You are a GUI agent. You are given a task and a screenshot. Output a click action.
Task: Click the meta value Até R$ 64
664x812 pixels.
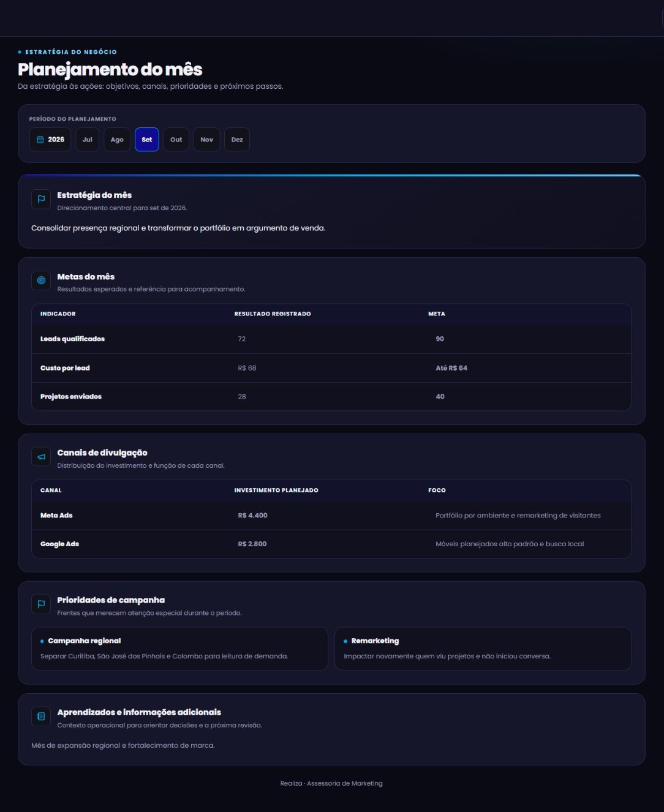(451, 368)
